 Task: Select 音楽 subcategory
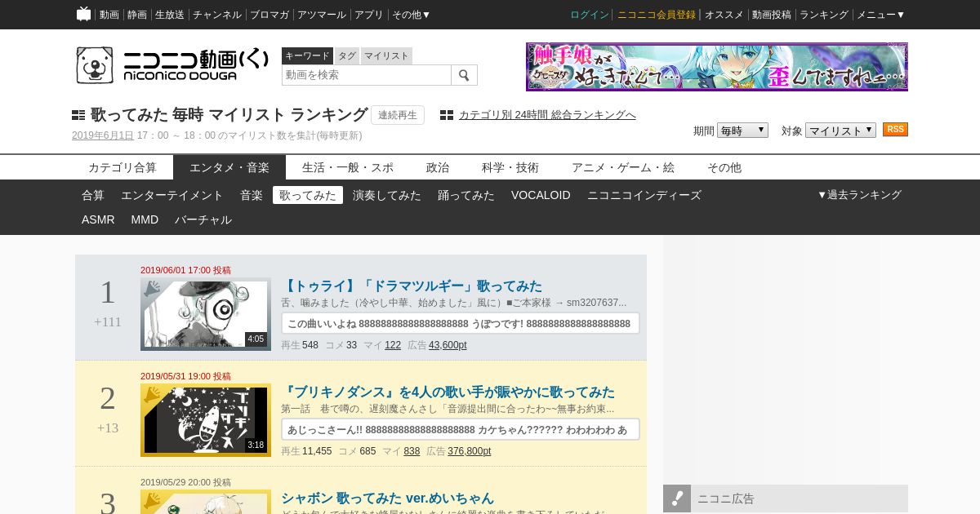point(252,195)
